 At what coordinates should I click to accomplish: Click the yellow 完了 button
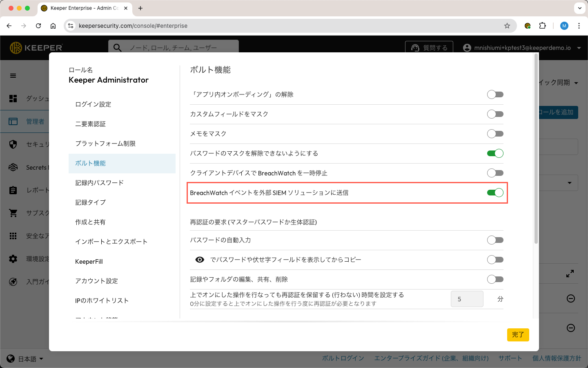coord(518,334)
